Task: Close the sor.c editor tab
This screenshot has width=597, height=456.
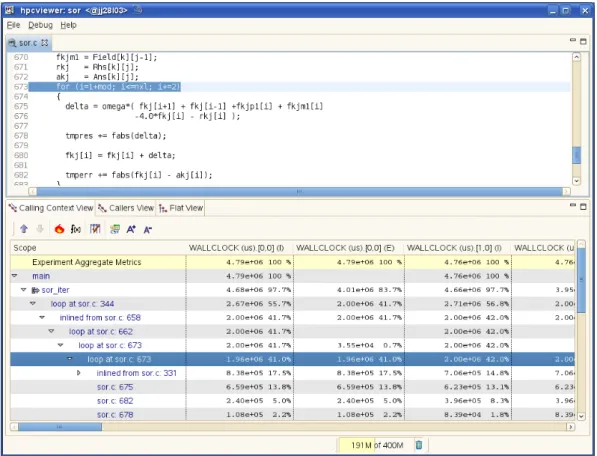Action: click(45, 43)
